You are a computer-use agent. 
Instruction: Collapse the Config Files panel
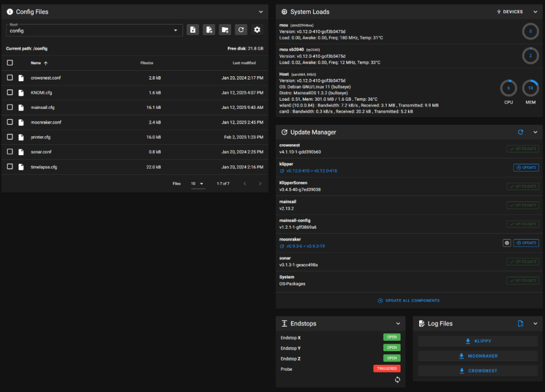(x=261, y=12)
